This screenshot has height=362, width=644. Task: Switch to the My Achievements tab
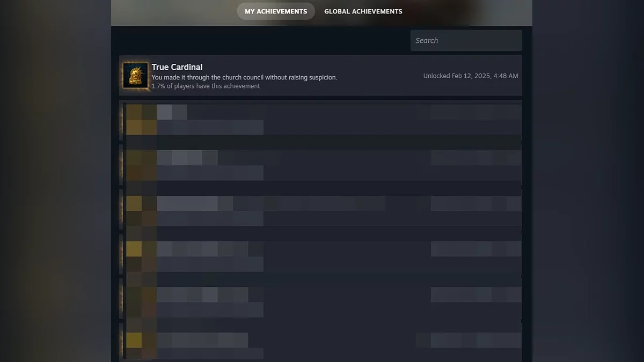[x=276, y=11]
